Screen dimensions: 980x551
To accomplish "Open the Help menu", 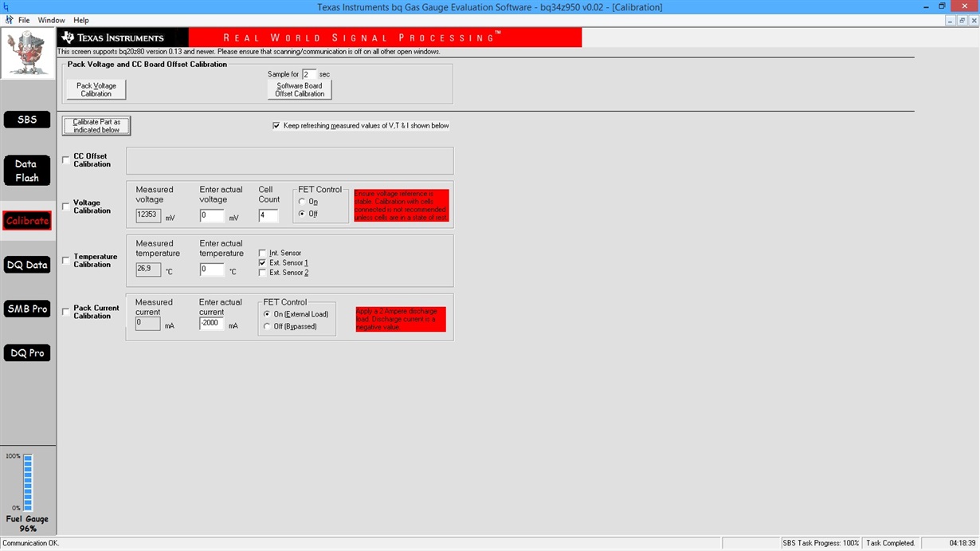I will (81, 20).
